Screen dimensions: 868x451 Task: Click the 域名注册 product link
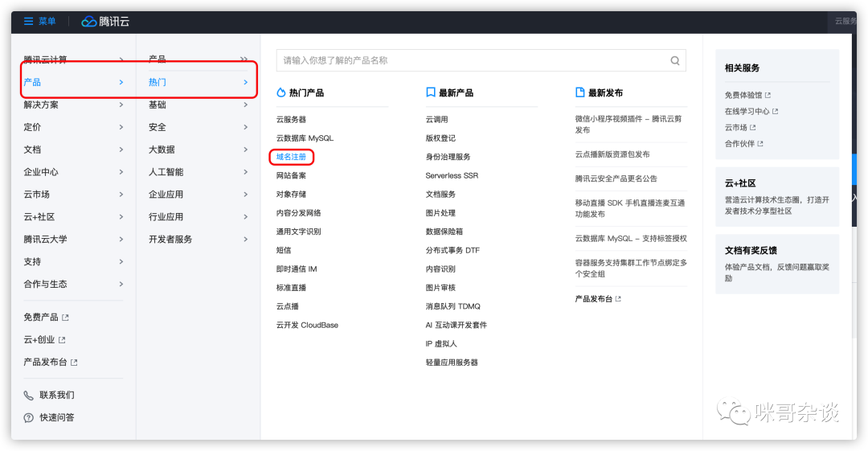click(291, 157)
